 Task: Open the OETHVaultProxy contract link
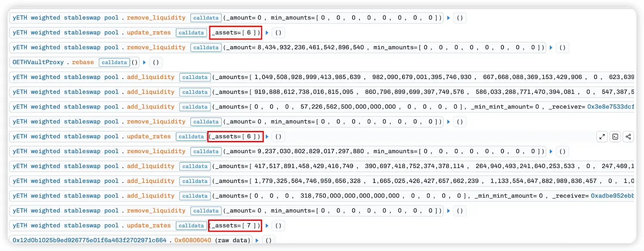38,62
